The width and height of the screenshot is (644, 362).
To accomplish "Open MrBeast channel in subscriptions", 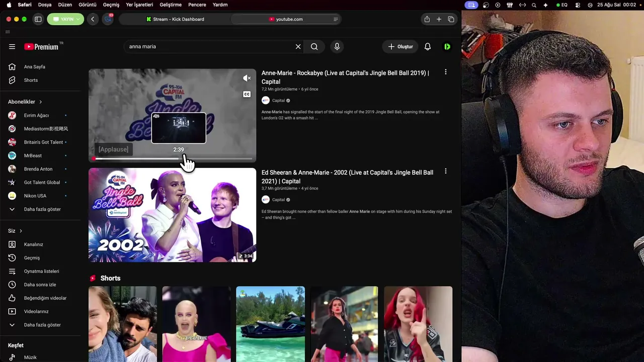I will click(40, 156).
